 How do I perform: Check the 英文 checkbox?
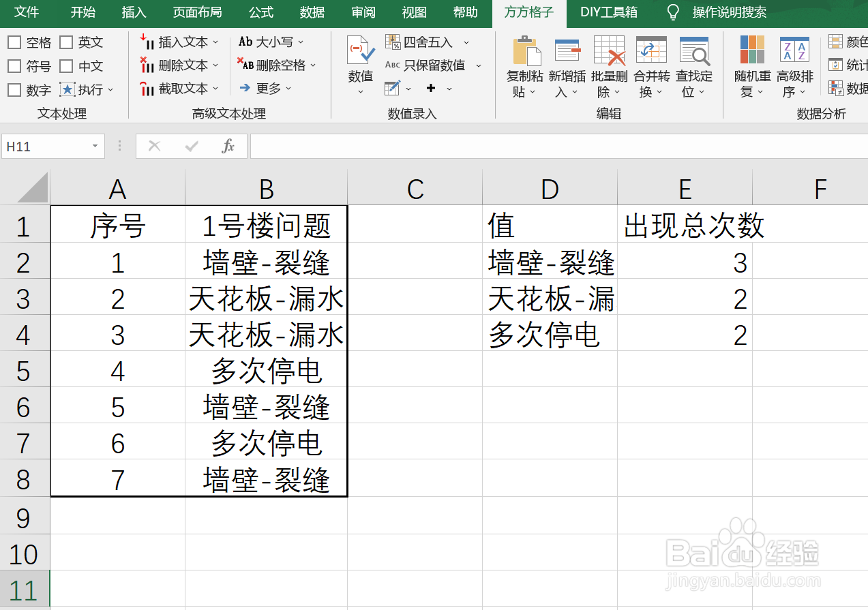(x=66, y=42)
